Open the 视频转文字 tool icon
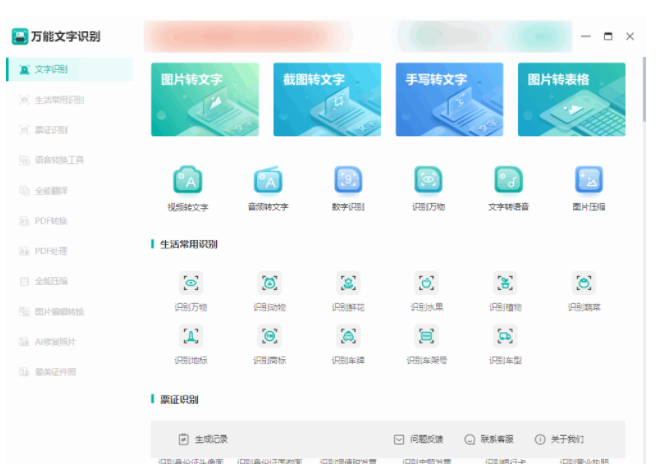This screenshot has height=475, width=662. coord(188,181)
